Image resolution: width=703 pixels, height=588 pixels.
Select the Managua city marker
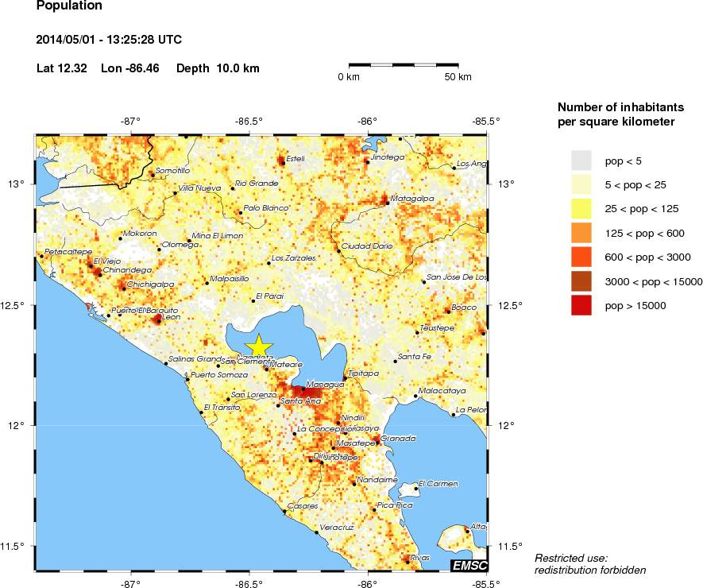[303, 389]
